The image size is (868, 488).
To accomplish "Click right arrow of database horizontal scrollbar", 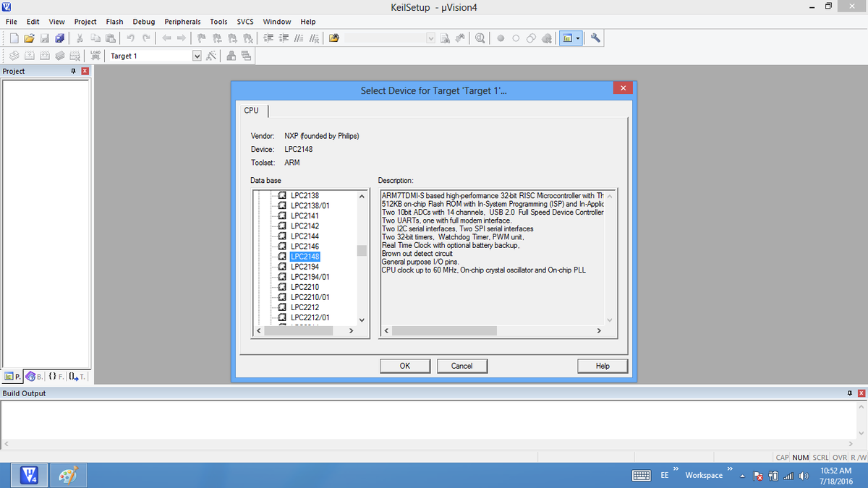I will click(351, 331).
